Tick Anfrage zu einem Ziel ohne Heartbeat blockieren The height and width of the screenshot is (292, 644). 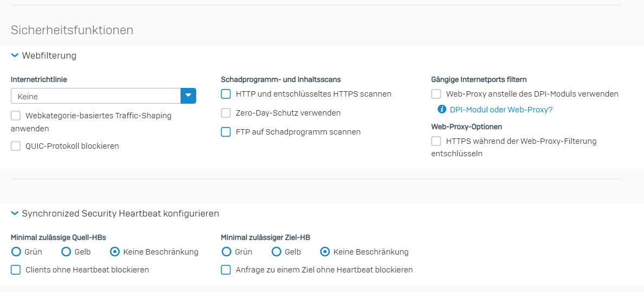click(x=226, y=270)
